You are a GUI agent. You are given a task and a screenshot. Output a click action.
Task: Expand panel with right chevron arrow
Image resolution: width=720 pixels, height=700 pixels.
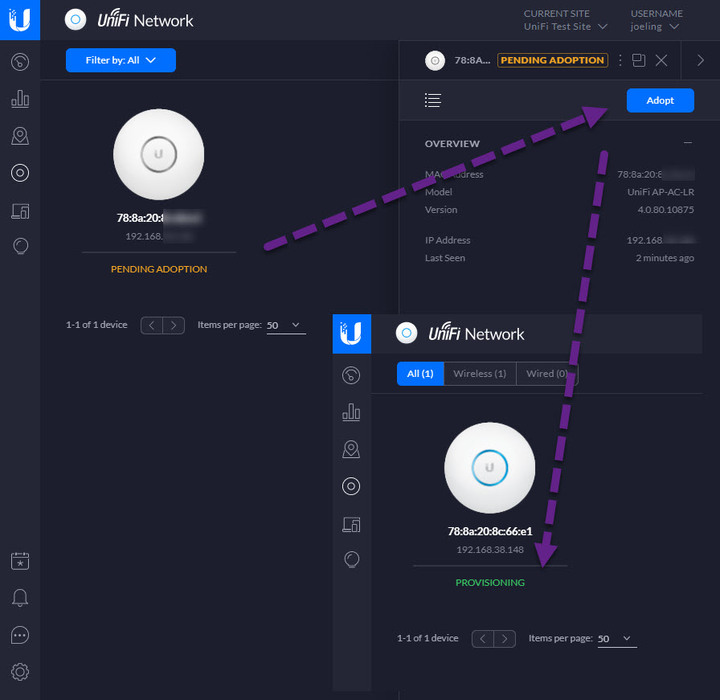pyautogui.click(x=700, y=60)
